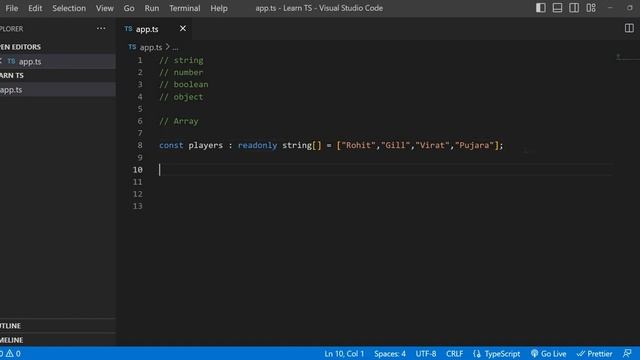Screen dimensions: 640x360
Task: Click the // string comment line
Action: [x=181, y=60]
